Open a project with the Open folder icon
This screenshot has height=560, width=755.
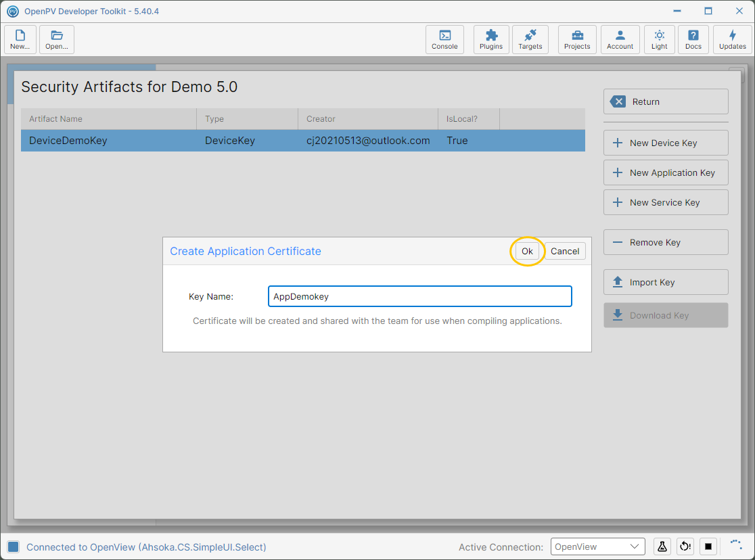(57, 39)
